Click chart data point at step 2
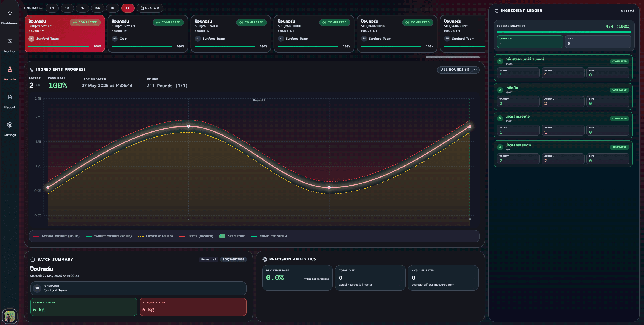The width and height of the screenshot is (644, 325). (189, 126)
